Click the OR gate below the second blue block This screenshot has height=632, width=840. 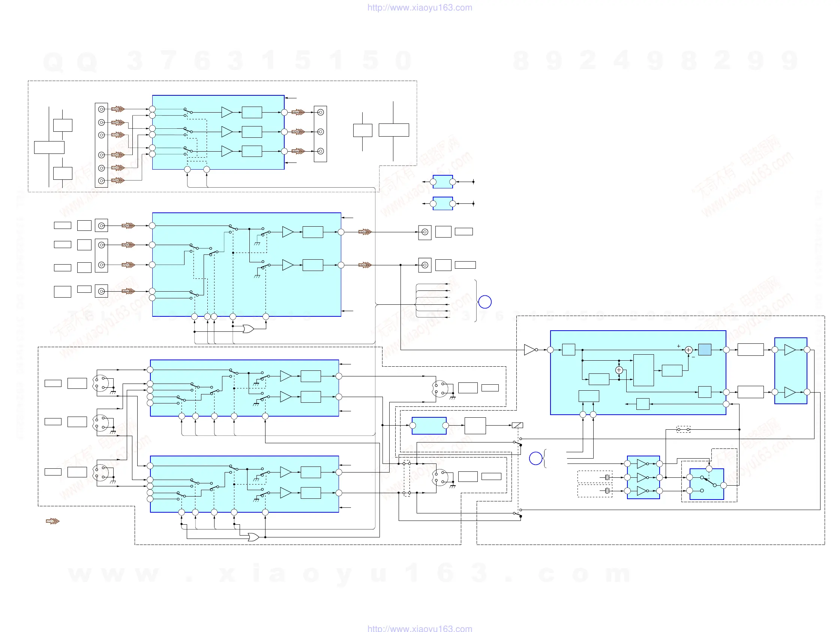pos(248,329)
